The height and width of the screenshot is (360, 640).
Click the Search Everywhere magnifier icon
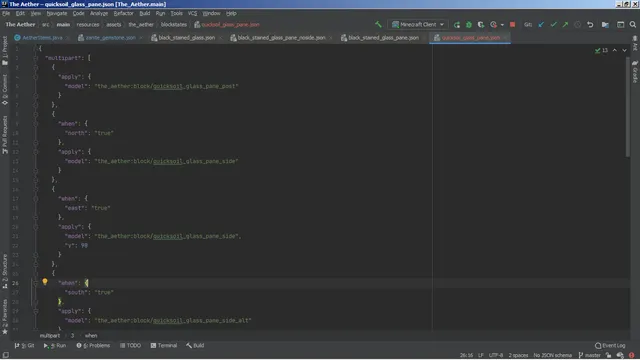click(633, 25)
